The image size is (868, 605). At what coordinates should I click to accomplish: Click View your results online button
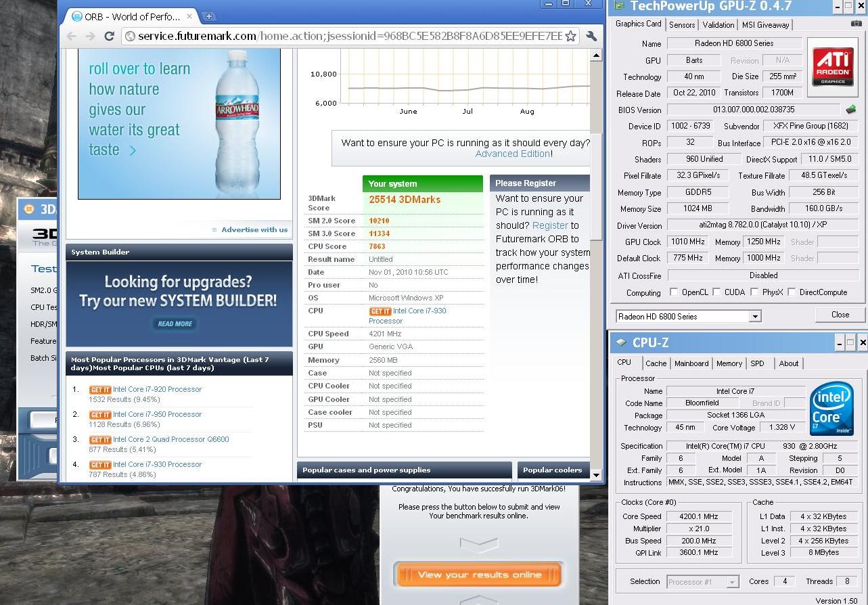click(x=480, y=575)
